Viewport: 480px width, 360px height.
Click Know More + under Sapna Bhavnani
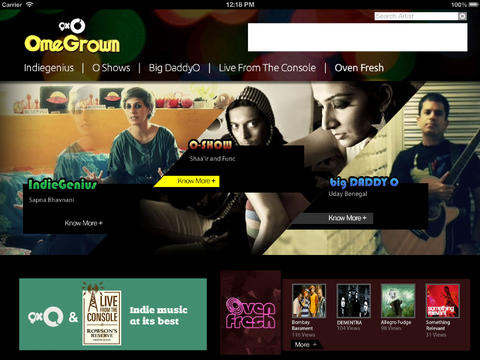click(x=83, y=223)
